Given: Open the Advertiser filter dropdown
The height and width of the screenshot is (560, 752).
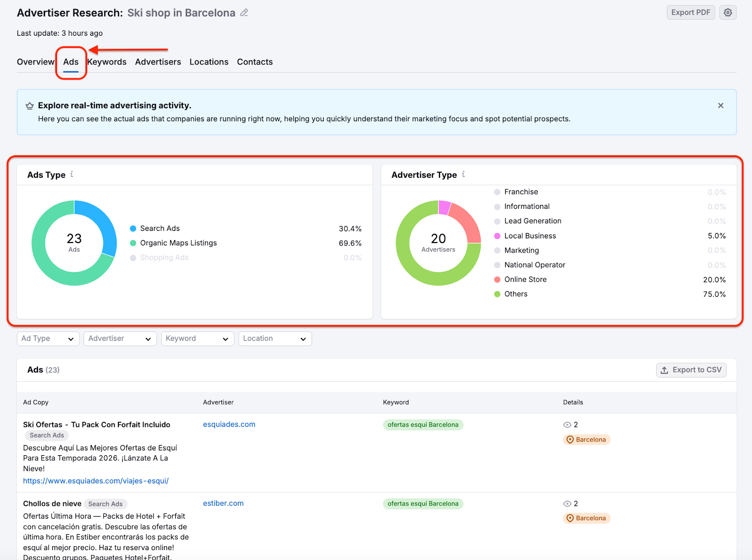Looking at the screenshot, I should [x=120, y=338].
